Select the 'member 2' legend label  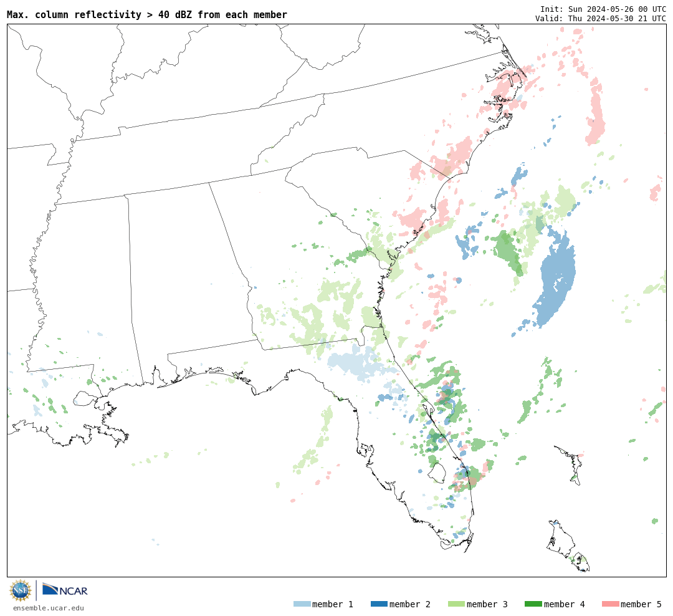[410, 604]
